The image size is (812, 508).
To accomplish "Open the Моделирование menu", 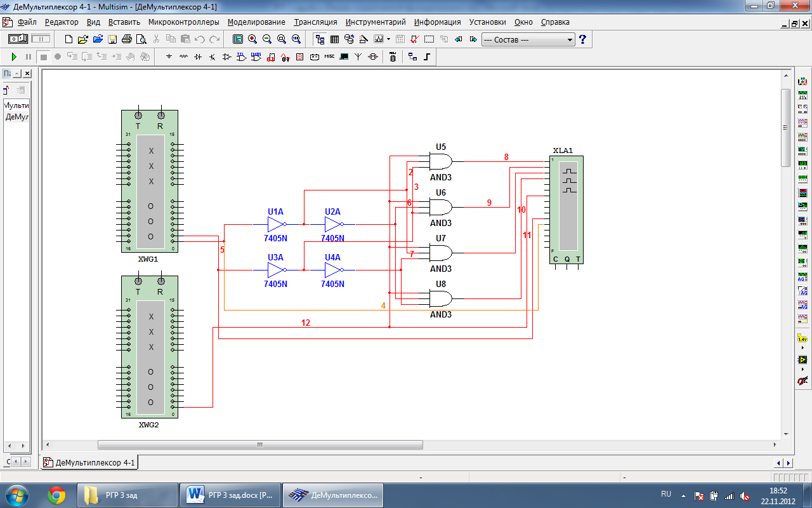I will tap(256, 22).
